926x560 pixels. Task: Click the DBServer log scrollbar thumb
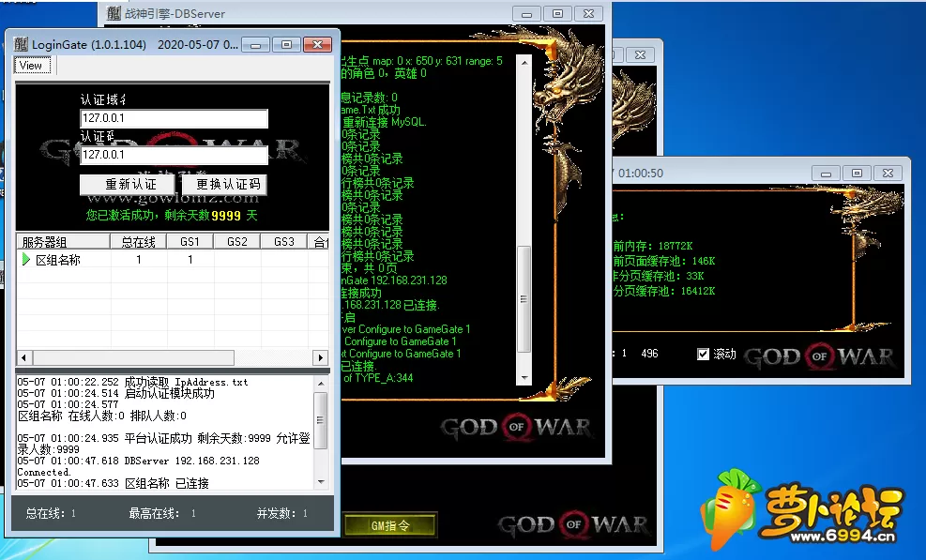[x=524, y=299]
